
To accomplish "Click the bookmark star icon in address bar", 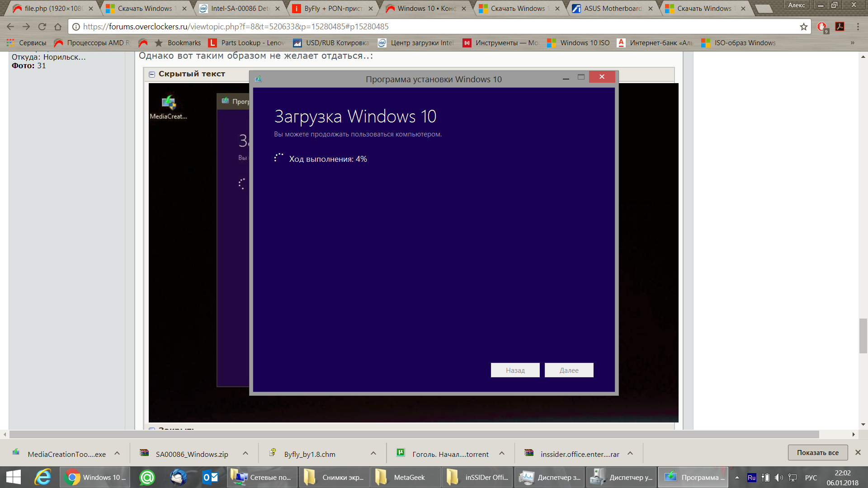I will pos(803,27).
